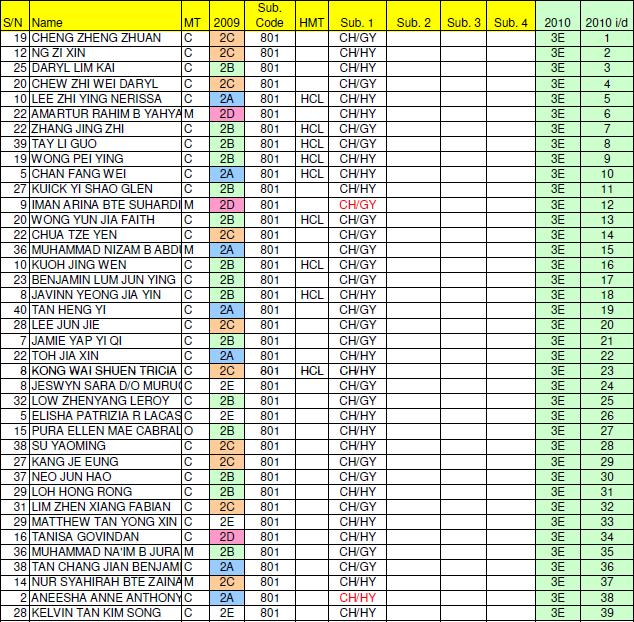
Task: Select the Sub. 2 column header
Action: (x=413, y=16)
